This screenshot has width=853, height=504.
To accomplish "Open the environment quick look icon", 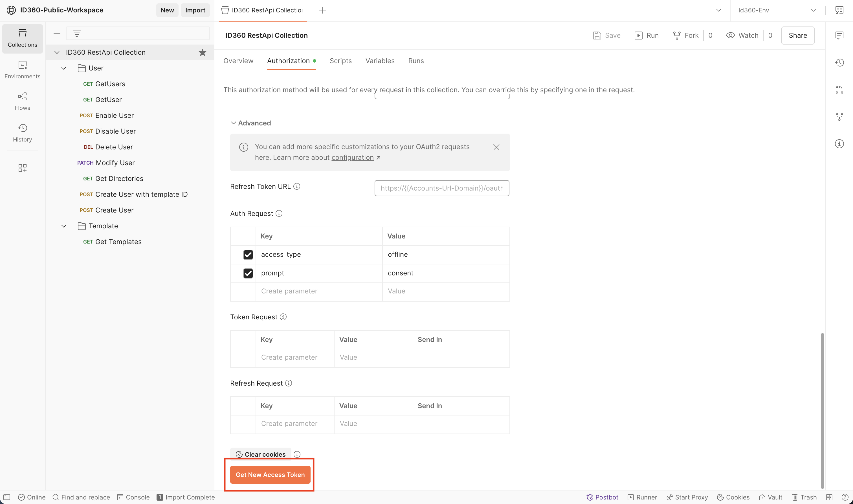I will pos(839,10).
